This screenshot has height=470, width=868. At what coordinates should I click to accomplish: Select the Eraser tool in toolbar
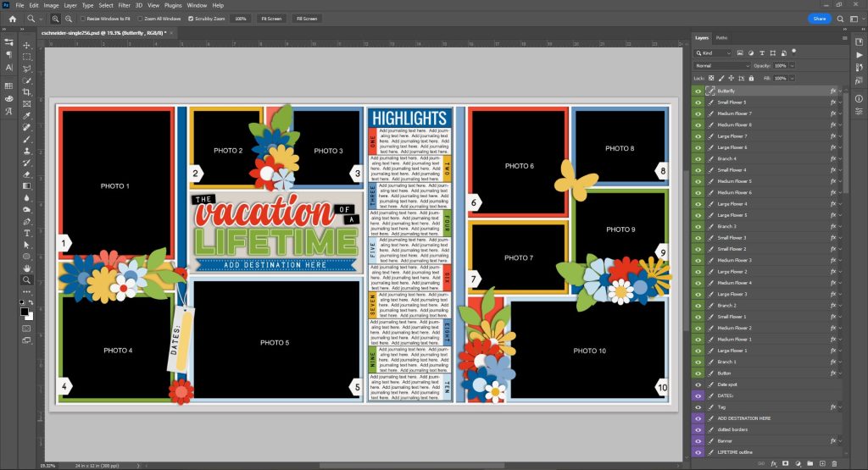coord(27,174)
